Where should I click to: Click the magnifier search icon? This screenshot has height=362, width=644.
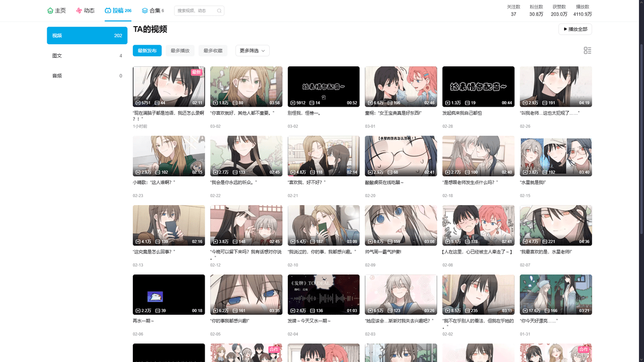(x=219, y=11)
